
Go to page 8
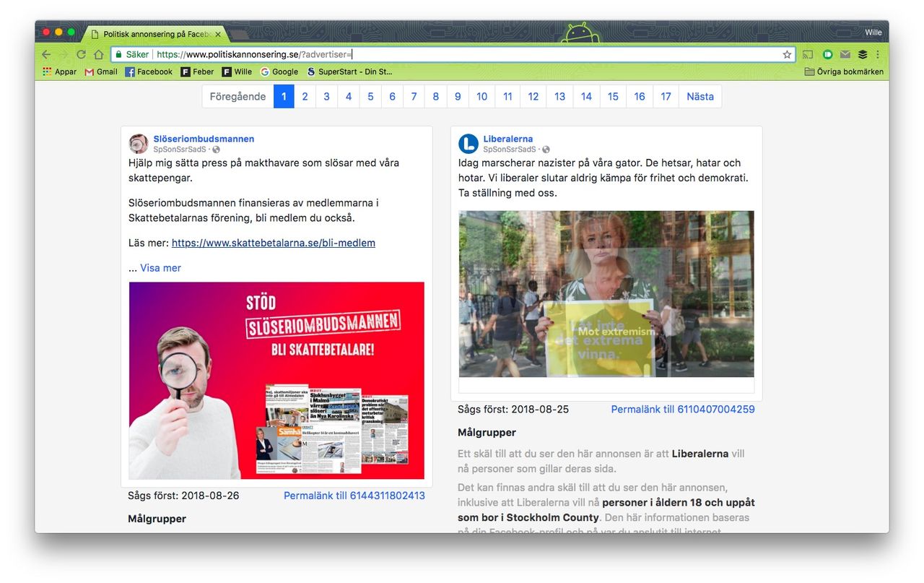coord(436,96)
